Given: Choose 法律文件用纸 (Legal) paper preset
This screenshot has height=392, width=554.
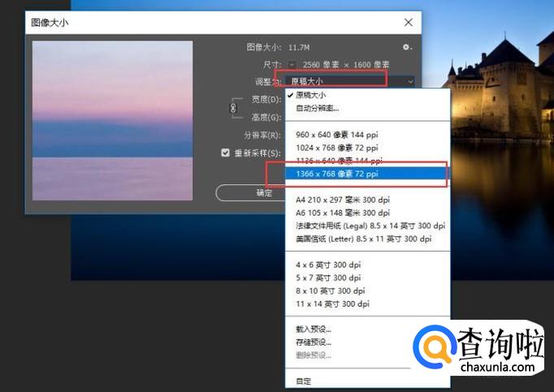Looking at the screenshot, I should click(370, 226).
